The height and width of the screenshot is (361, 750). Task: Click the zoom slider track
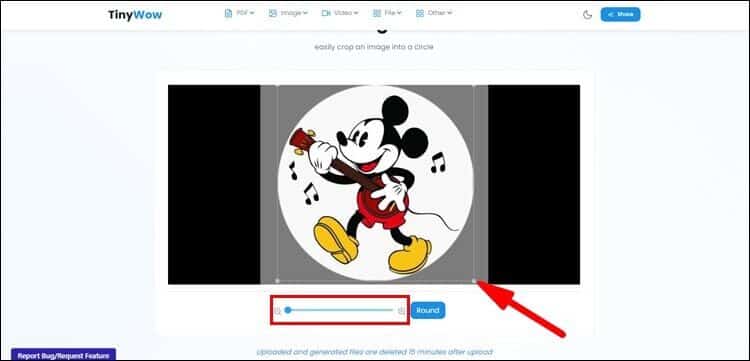pyautogui.click(x=340, y=310)
